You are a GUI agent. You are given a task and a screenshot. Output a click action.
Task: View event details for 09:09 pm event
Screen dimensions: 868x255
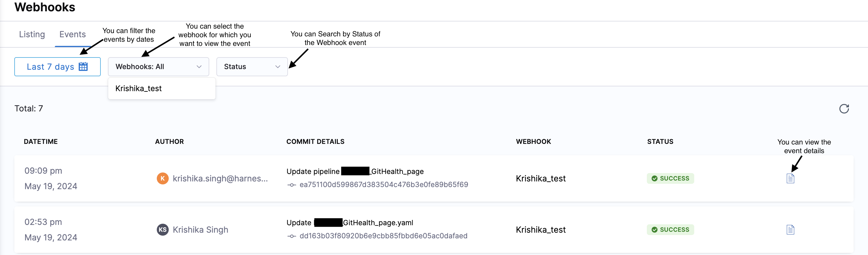(790, 178)
